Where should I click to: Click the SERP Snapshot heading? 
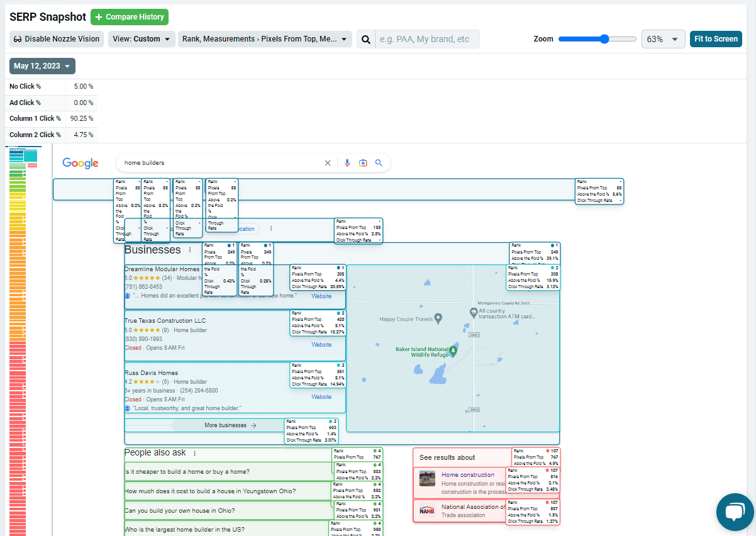coord(48,17)
